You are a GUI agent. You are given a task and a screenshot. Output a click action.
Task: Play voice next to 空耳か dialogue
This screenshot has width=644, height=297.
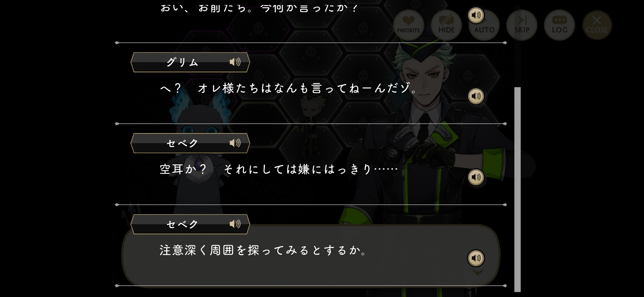click(x=476, y=177)
